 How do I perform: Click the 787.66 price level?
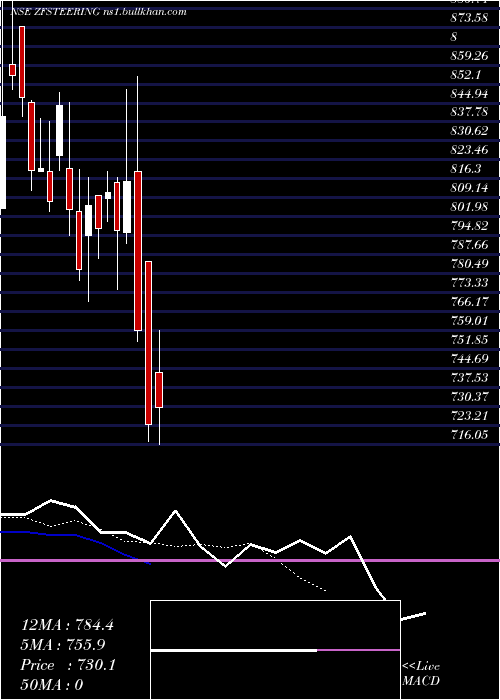click(469, 245)
